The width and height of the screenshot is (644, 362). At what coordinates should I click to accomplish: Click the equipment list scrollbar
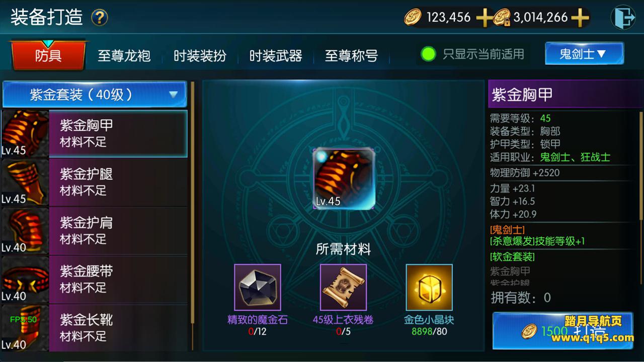click(x=192, y=216)
